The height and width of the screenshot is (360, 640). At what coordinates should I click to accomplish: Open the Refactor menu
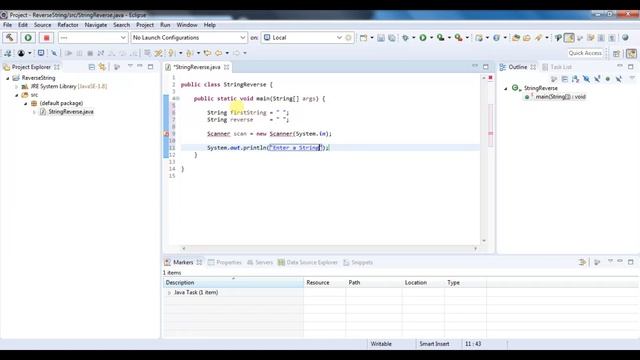point(68,25)
